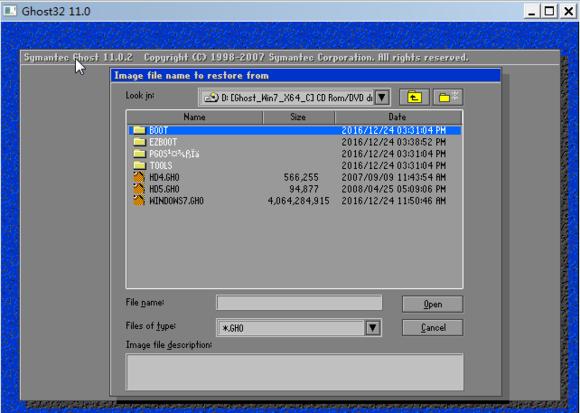The height and width of the screenshot is (413, 580).
Task: Click the size value 94,877
Action: (304, 189)
